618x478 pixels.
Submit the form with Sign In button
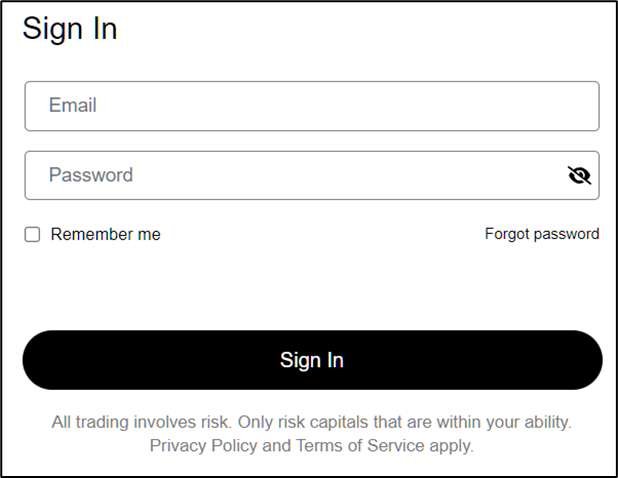[311, 360]
